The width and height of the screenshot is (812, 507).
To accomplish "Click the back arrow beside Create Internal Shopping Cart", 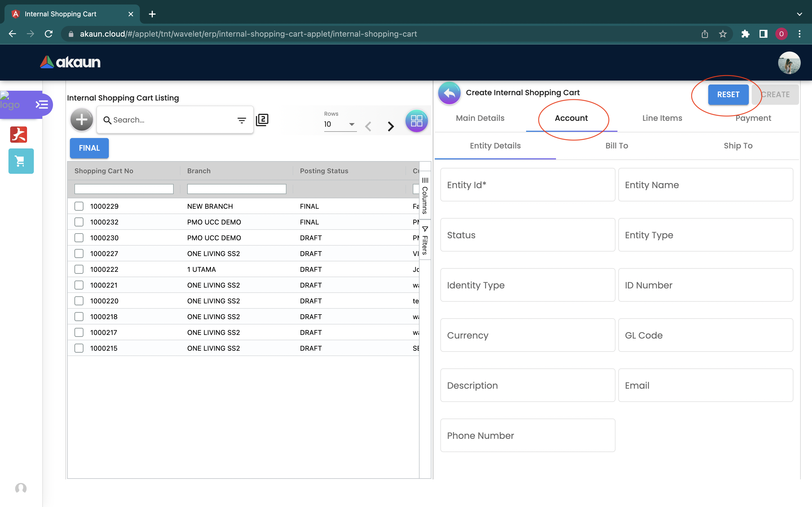I will click(449, 93).
